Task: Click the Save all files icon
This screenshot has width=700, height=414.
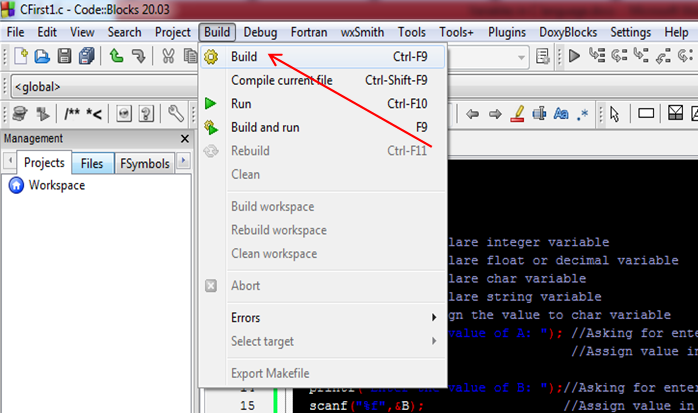Action: tap(87, 56)
